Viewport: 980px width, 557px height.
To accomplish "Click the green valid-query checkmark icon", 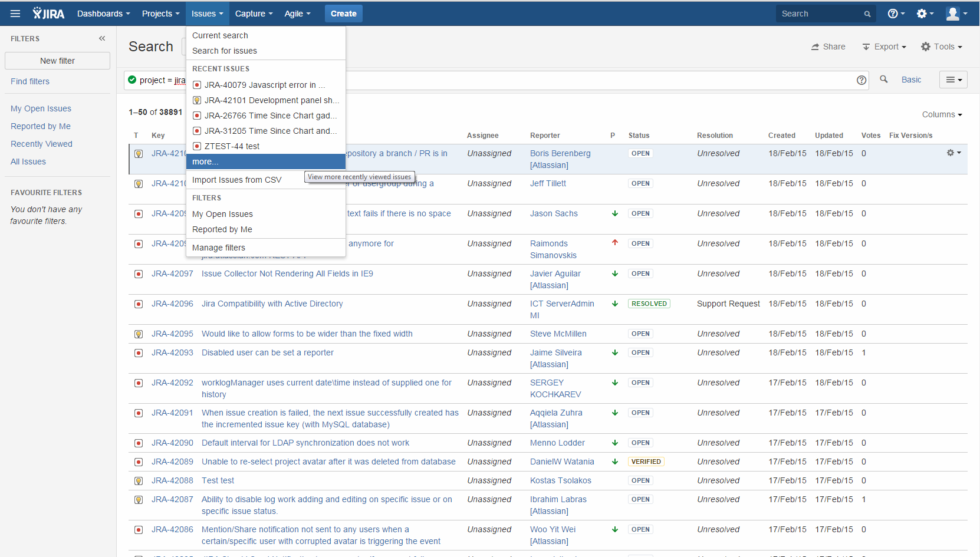I will tap(132, 80).
